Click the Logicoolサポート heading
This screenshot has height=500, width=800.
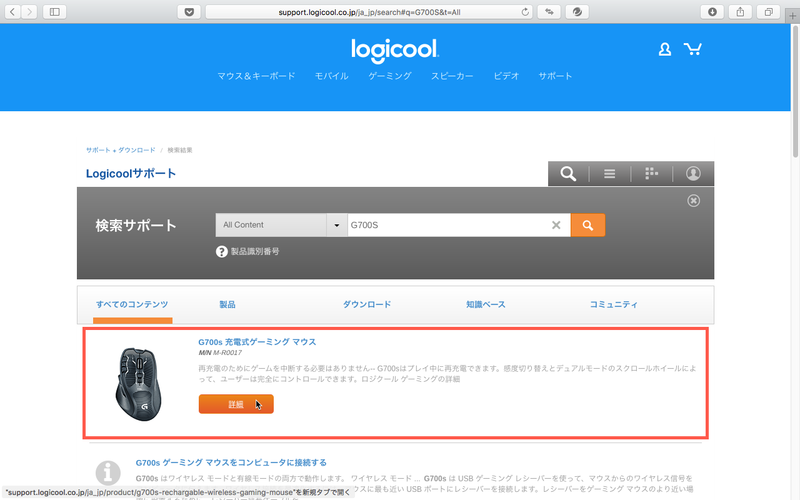pos(131,173)
